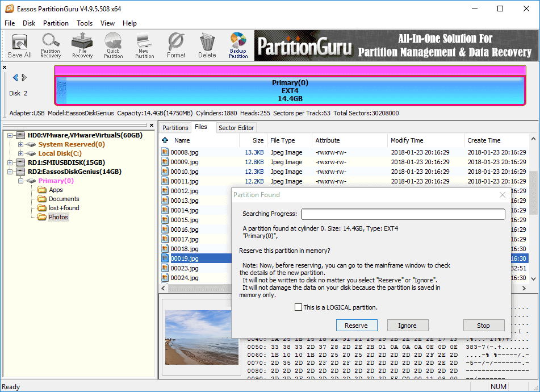
Task: Launch the File Recovery tool
Action: pos(82,45)
